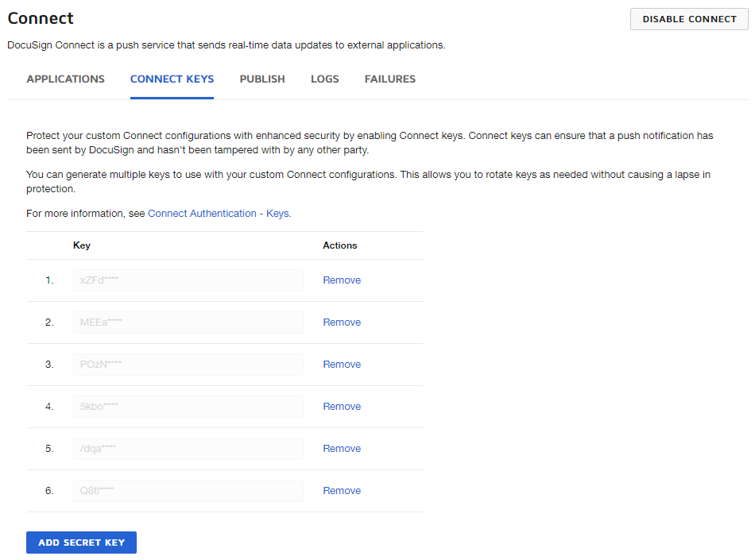Viewport: 755px width, 560px height.
Task: Remove key 6 starting with Q8tl
Action: [342, 490]
